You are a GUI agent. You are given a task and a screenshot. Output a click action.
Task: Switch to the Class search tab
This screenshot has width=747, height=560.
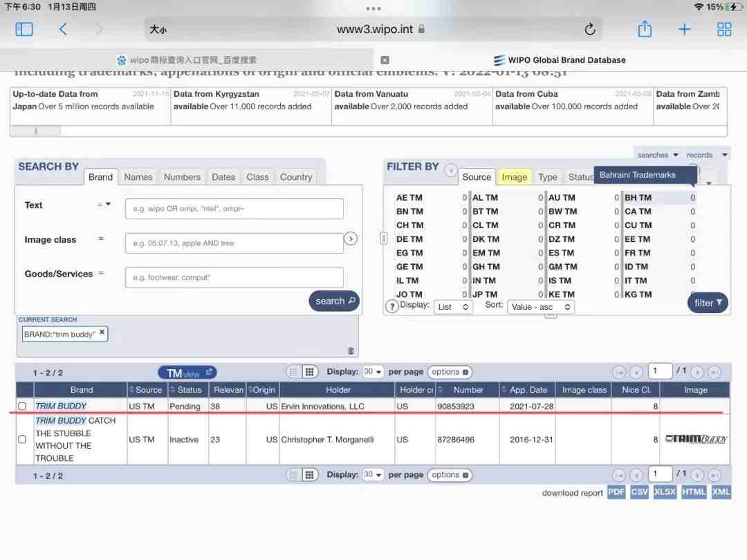coord(257,177)
